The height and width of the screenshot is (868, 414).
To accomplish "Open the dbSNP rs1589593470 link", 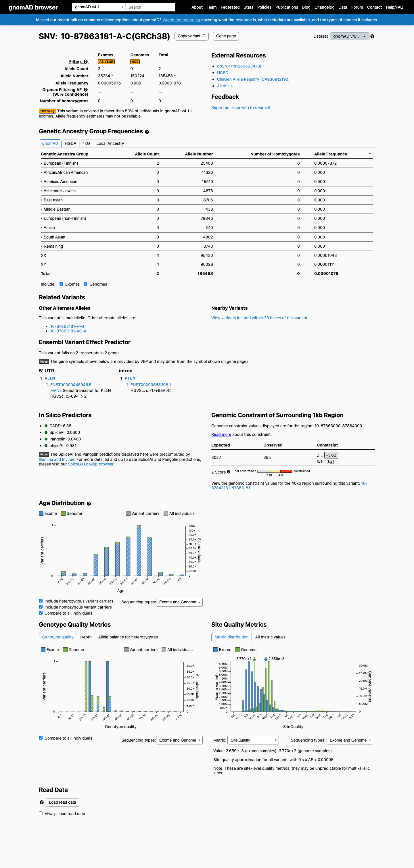I will [x=239, y=66].
